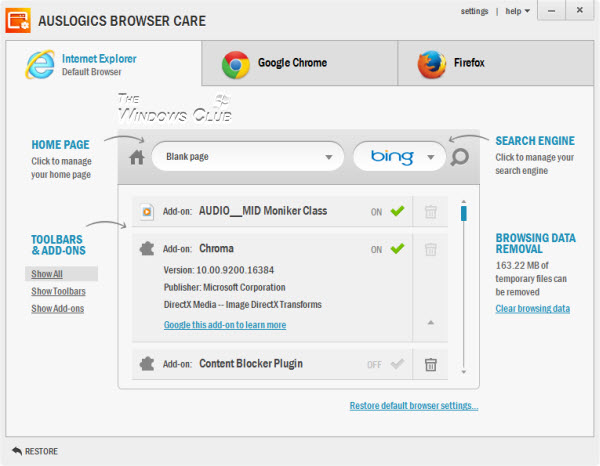This screenshot has height=466, width=600.
Task: Minimize the Browser Care window
Action: point(551,10)
